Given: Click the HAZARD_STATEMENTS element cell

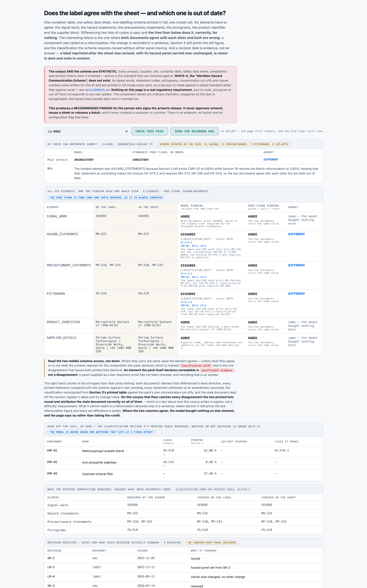Looking at the screenshot, I should coord(62,234).
